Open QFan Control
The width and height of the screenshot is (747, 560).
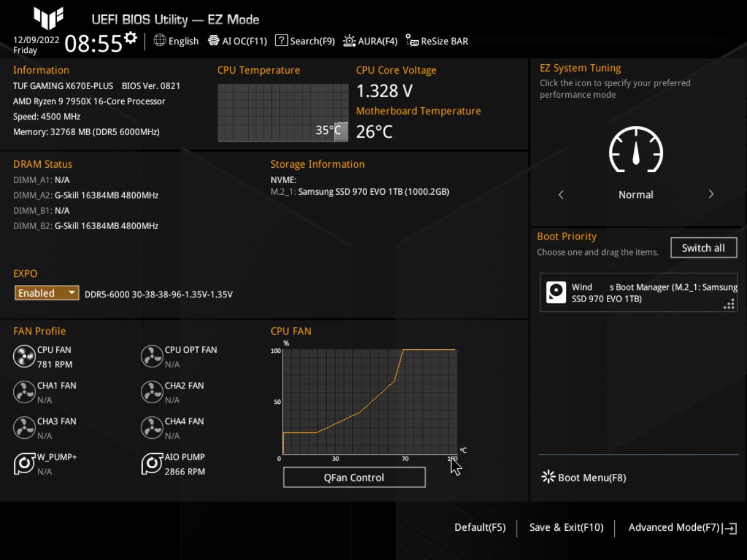click(354, 477)
